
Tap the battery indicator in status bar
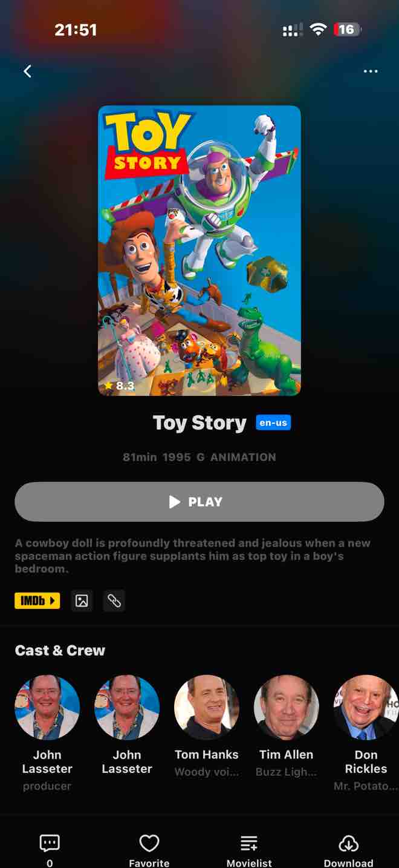point(347,29)
